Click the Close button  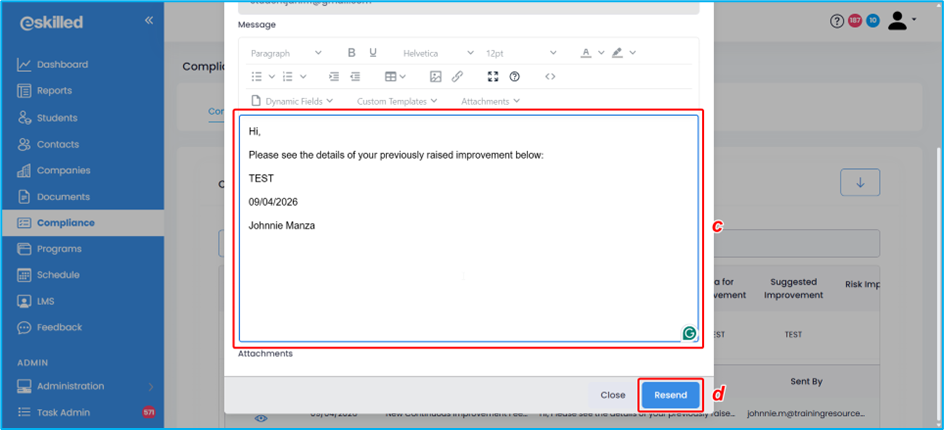(x=613, y=395)
